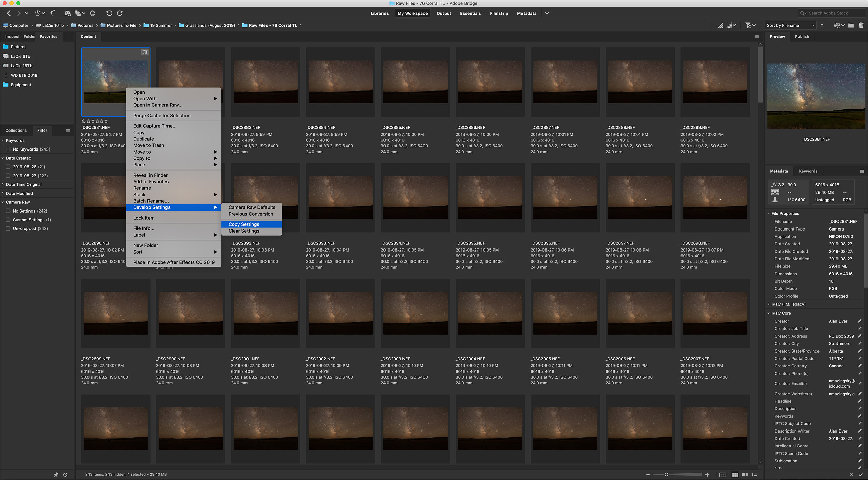Screen dimensions: 868x480
Task: Open LaCie 6Tb in Favorites
Action: tap(20, 56)
